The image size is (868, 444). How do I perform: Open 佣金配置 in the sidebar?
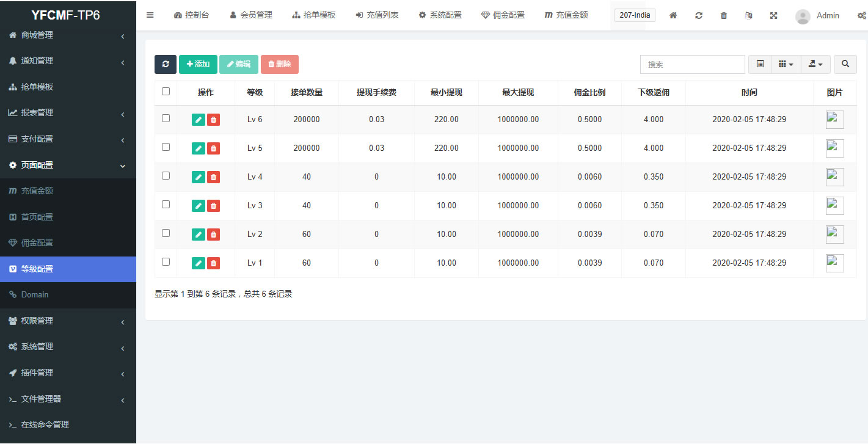click(37, 242)
